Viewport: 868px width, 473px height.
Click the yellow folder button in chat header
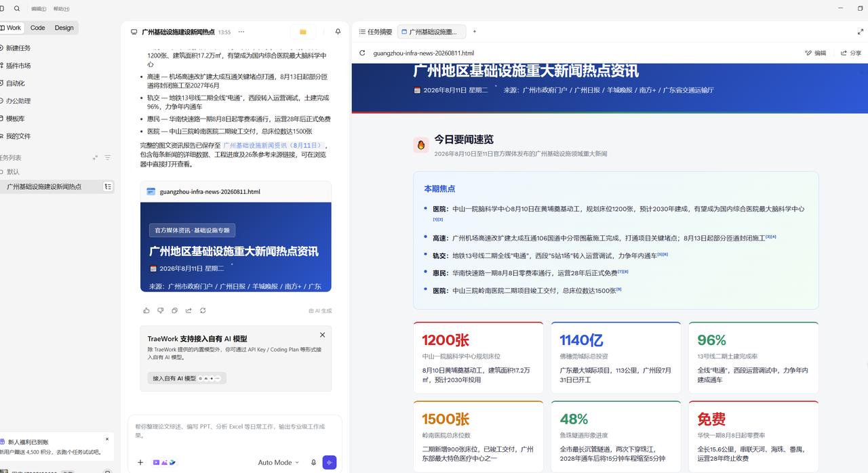(303, 32)
